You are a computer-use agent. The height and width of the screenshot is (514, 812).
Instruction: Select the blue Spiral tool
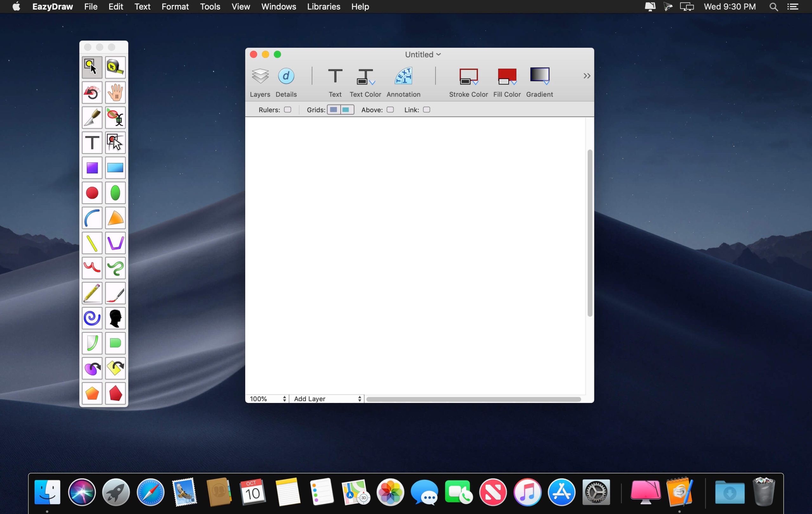pyautogui.click(x=92, y=318)
